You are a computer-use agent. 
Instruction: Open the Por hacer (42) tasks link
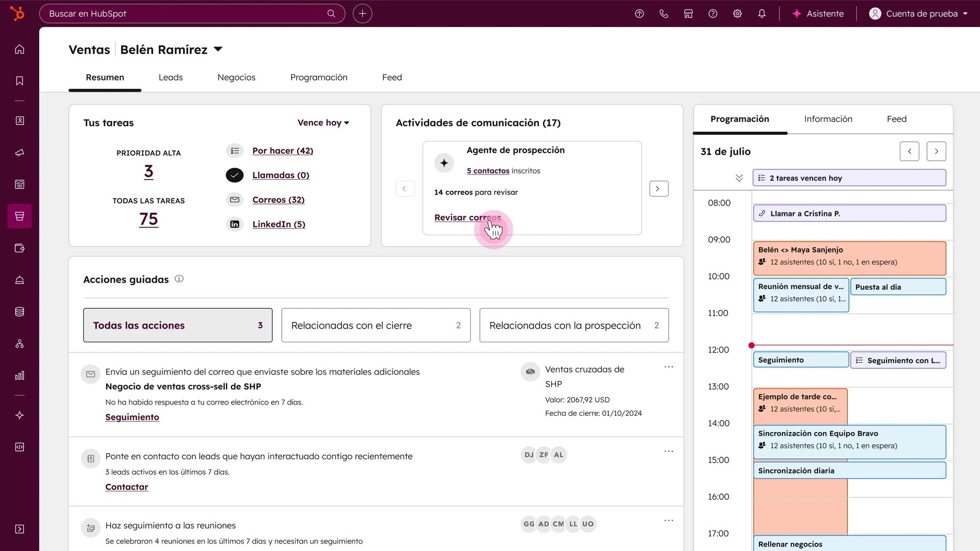click(x=282, y=151)
